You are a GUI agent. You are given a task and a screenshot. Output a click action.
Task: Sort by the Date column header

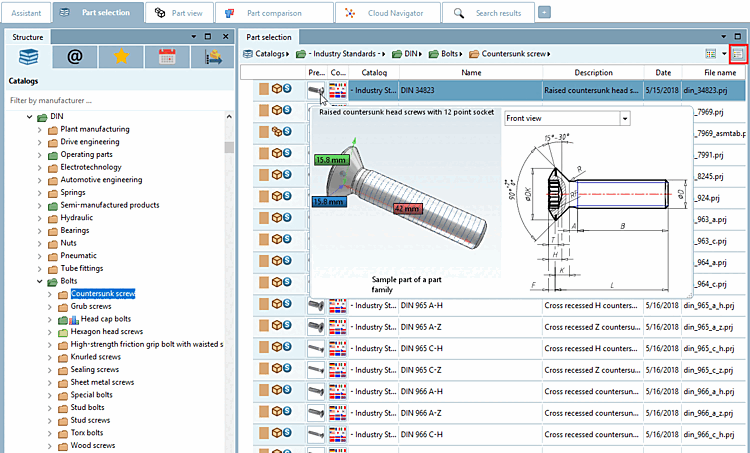[664, 72]
